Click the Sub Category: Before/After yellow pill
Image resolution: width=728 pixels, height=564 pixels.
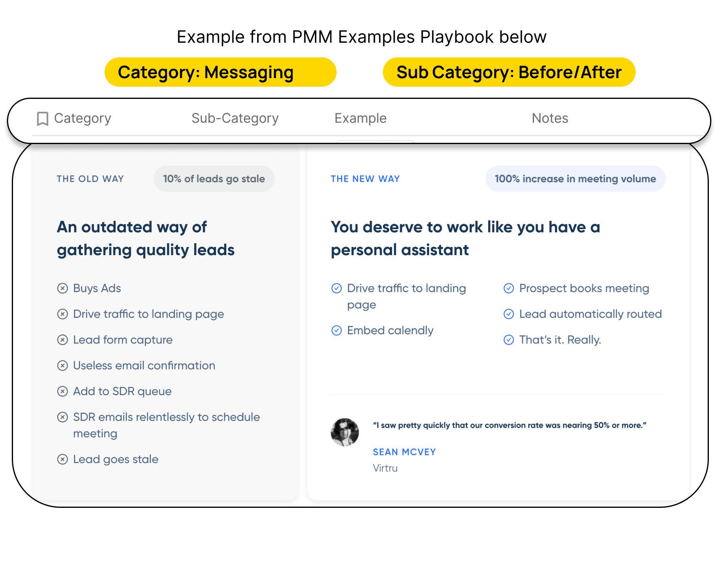tap(509, 72)
